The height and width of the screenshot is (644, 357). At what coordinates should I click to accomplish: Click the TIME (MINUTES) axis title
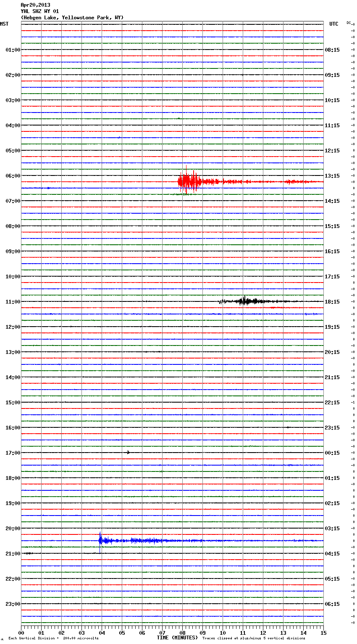click(177, 638)
